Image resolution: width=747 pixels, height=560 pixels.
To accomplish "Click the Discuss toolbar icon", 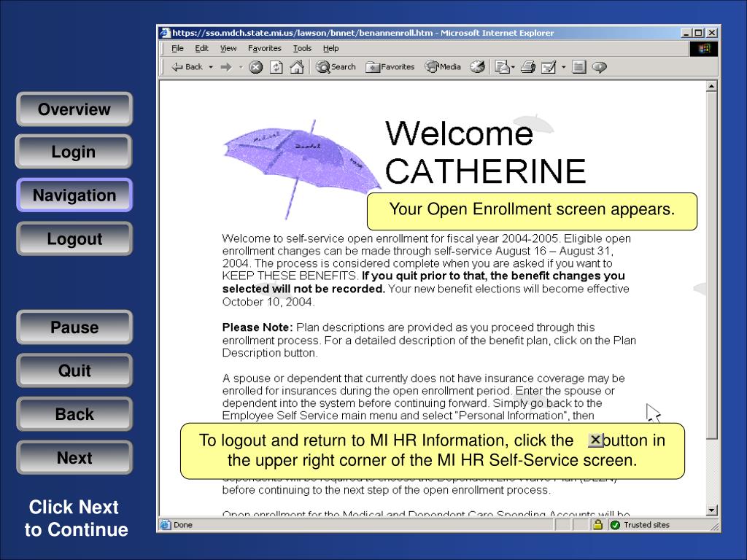I will (578, 67).
